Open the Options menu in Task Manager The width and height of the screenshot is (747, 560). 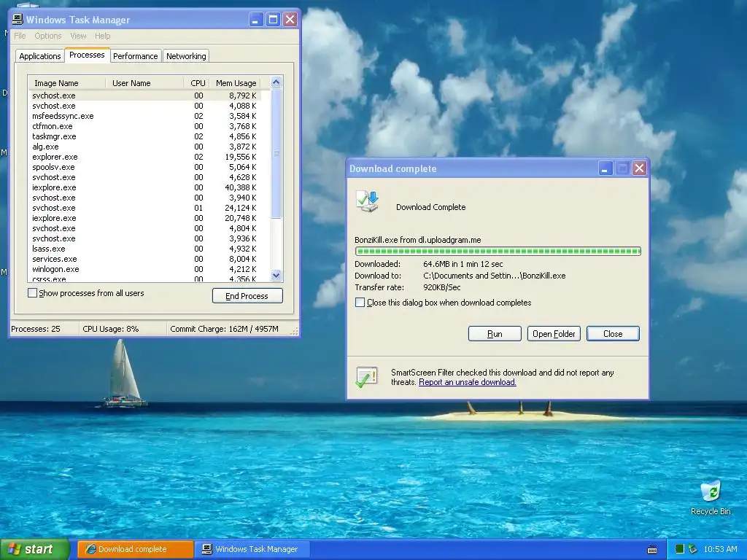coord(48,36)
